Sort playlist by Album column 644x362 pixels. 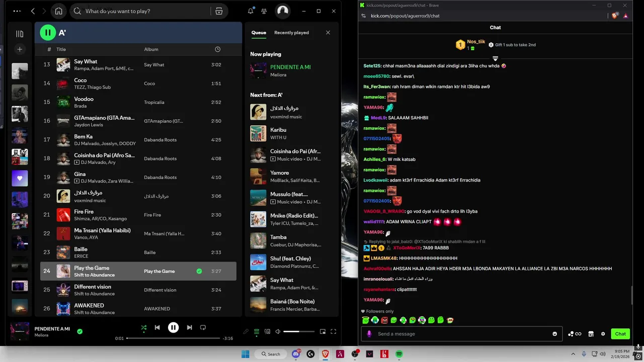(151, 49)
